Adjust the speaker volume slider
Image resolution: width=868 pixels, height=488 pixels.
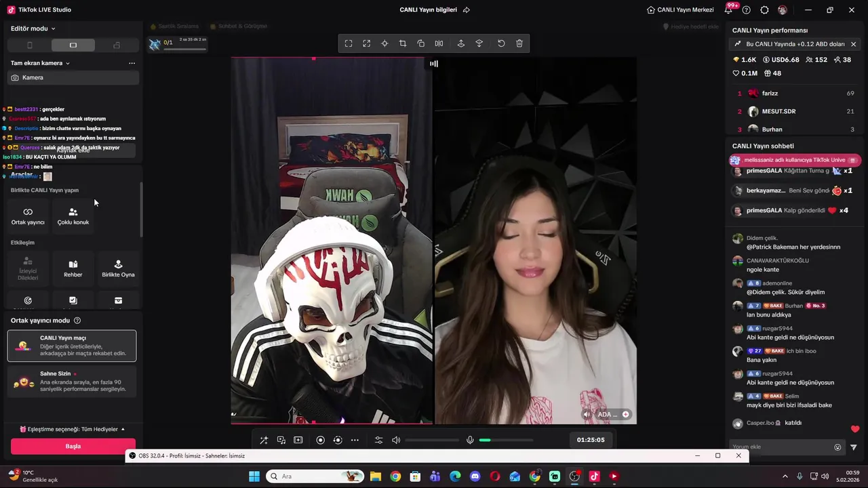click(x=432, y=440)
